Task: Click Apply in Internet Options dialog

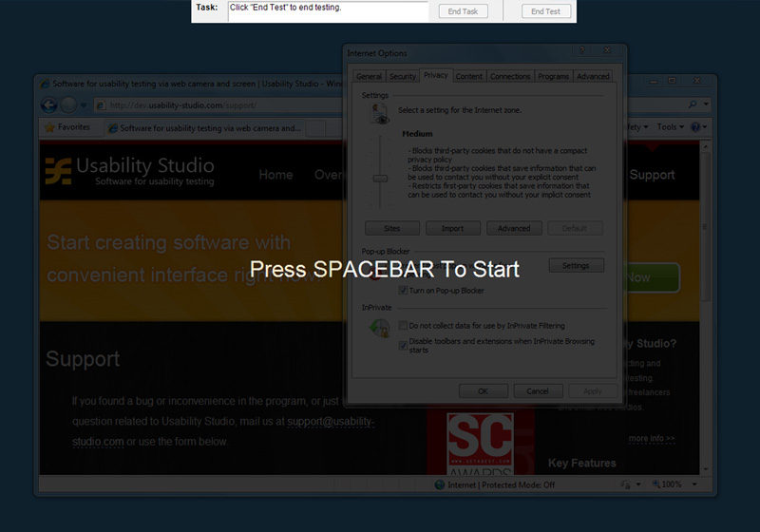Action: (x=593, y=391)
